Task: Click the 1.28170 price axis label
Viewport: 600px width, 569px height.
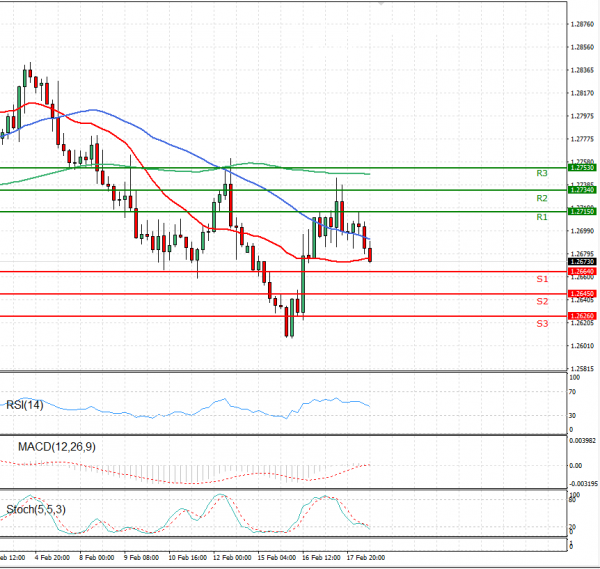Action: coord(582,93)
